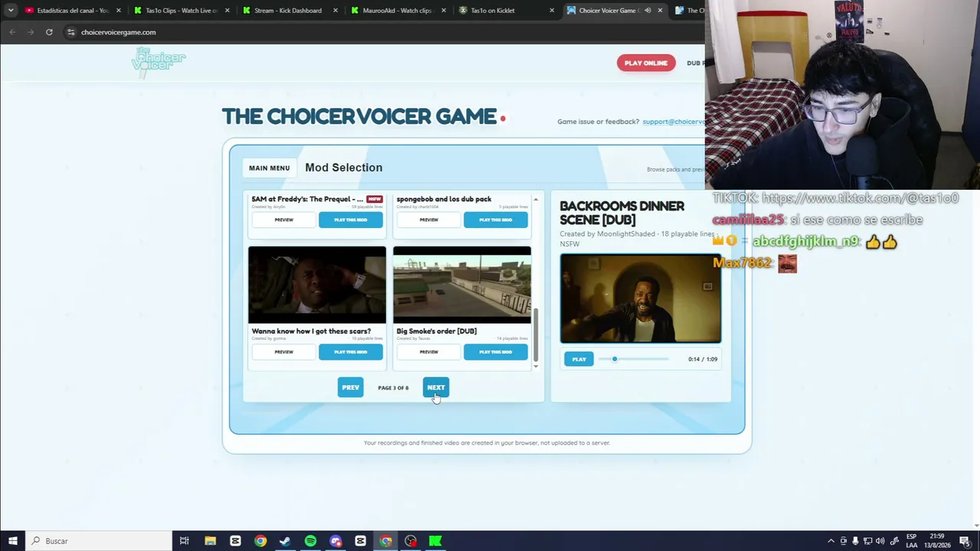Open the notification center icon
Image resolution: width=980 pixels, height=551 pixels.
[965, 541]
